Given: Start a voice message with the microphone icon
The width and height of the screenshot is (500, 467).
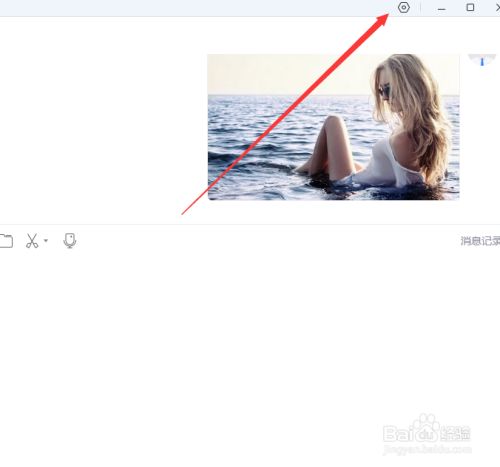Looking at the screenshot, I should click(x=70, y=241).
